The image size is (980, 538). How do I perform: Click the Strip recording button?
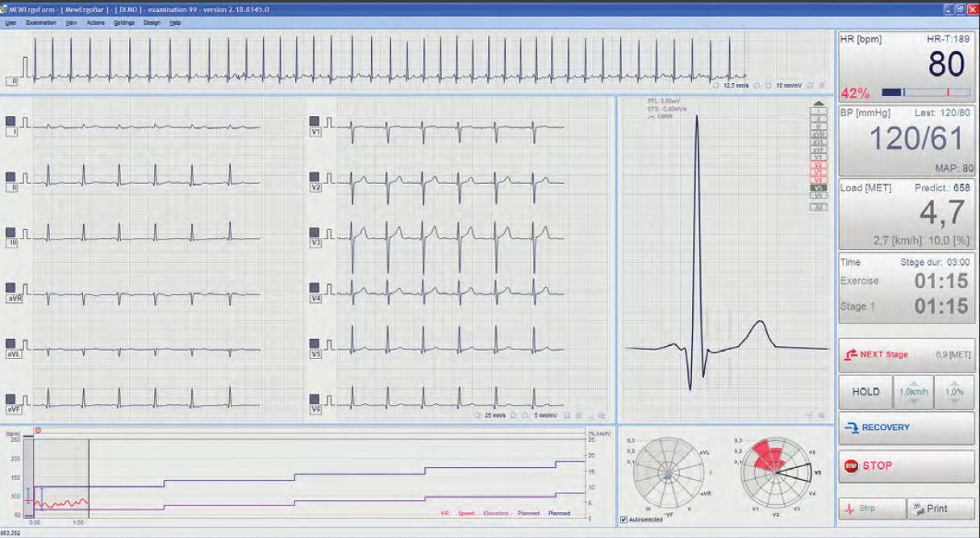pyautogui.click(x=871, y=508)
